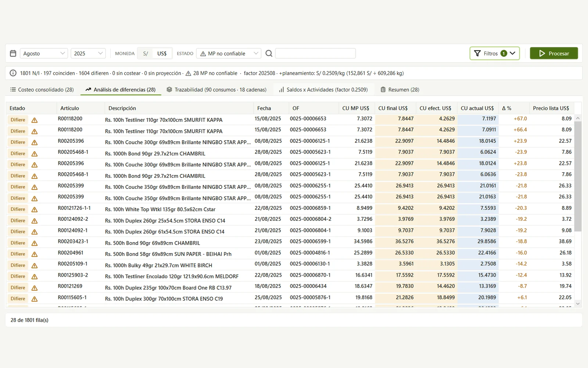
Task: Switch to Costeo consolidado tab
Action: tap(42, 89)
